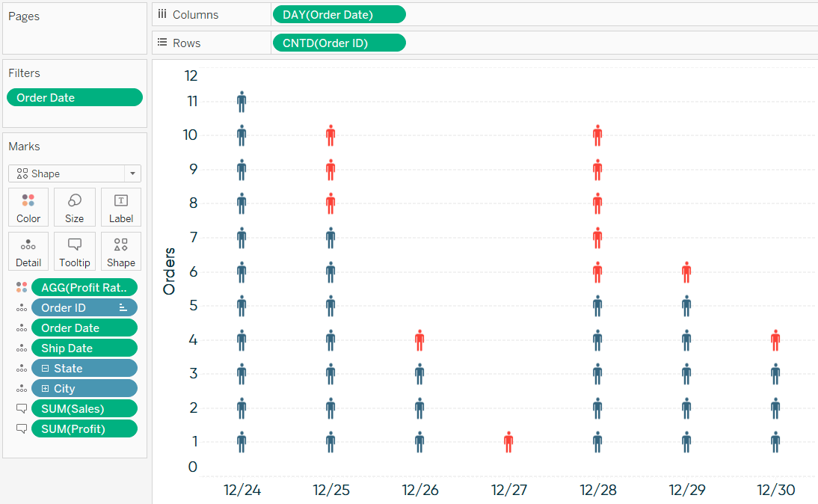Open the Size marks card button
The image size is (818, 504).
click(x=74, y=207)
